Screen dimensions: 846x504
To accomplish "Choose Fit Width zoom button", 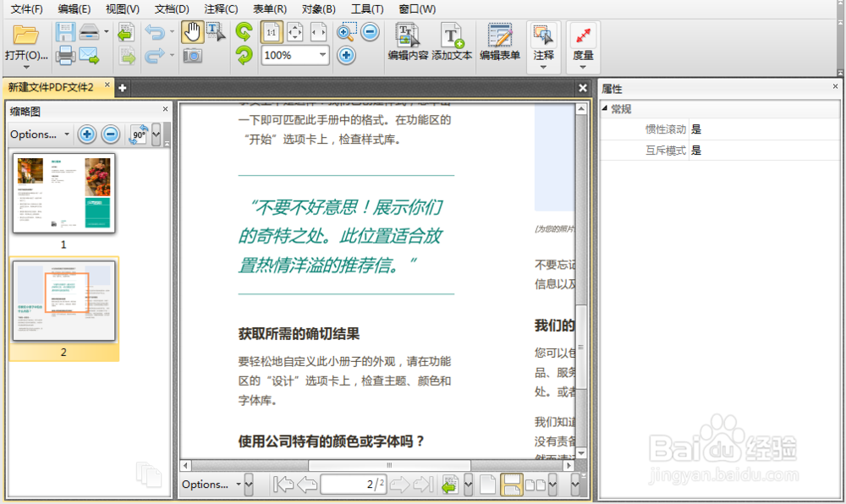I will click(318, 32).
